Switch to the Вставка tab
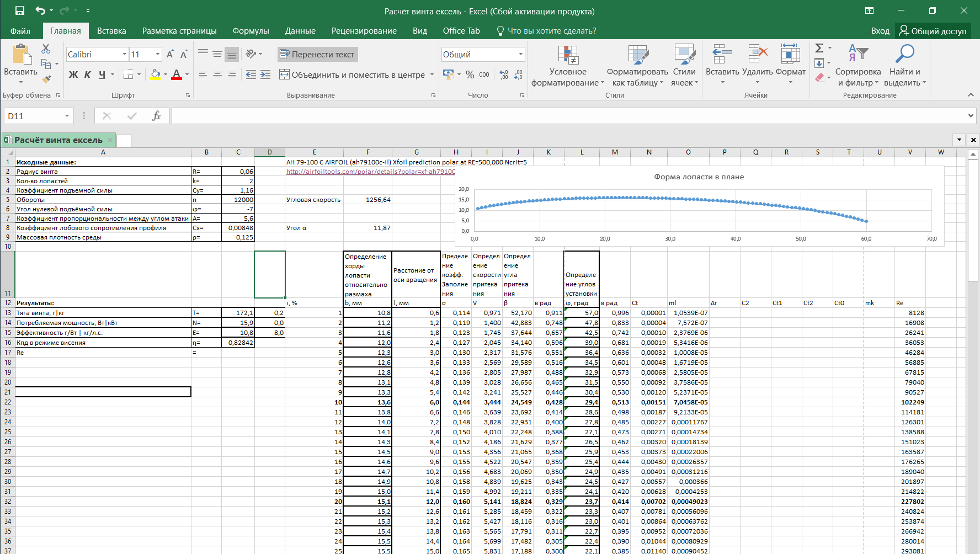The image size is (980, 554). 111,31
